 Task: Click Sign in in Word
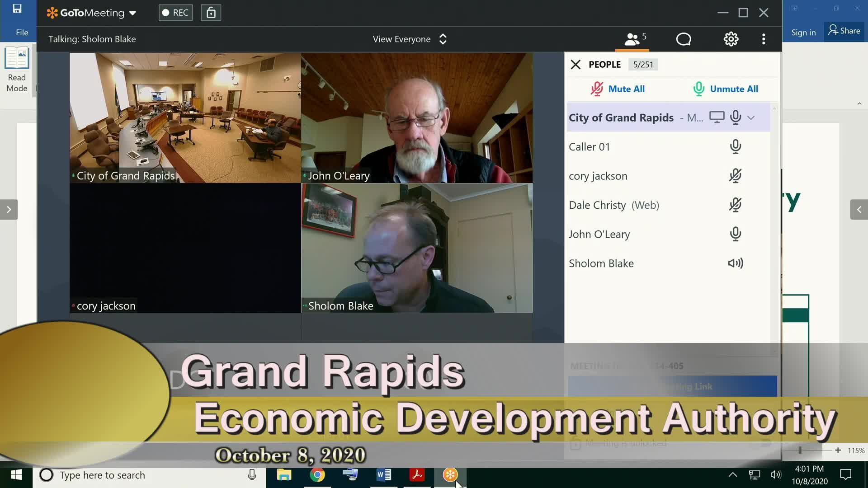pos(803,33)
